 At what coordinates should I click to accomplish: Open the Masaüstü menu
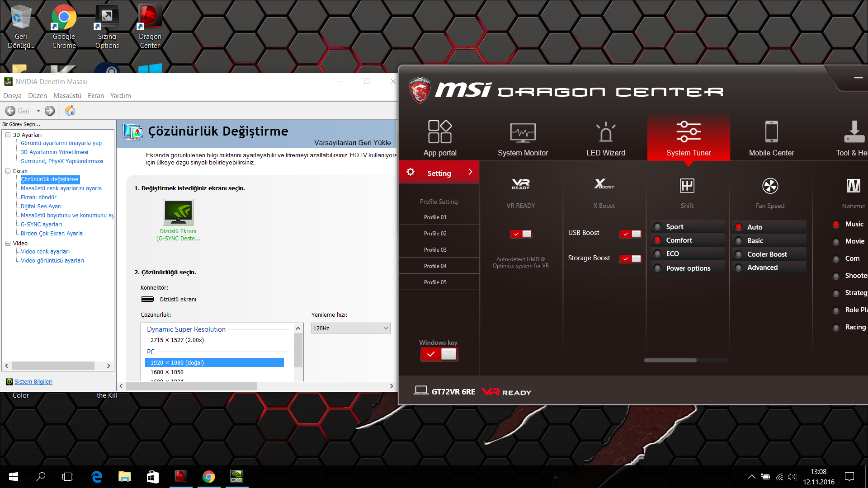point(67,96)
